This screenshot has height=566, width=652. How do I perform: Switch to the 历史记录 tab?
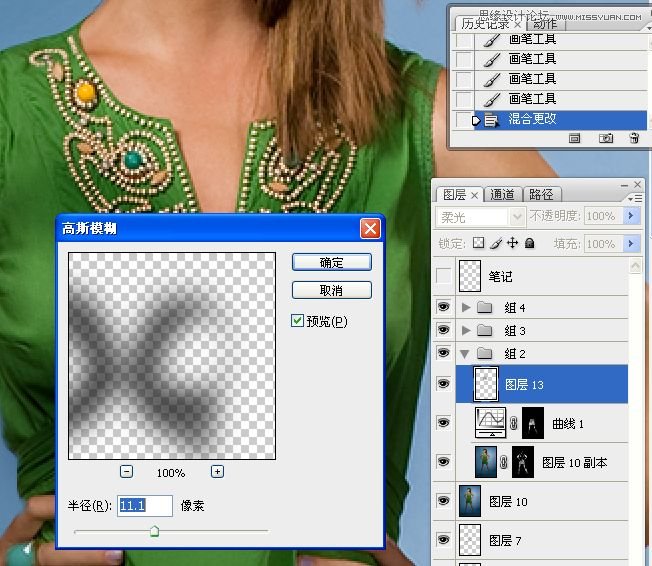point(486,24)
